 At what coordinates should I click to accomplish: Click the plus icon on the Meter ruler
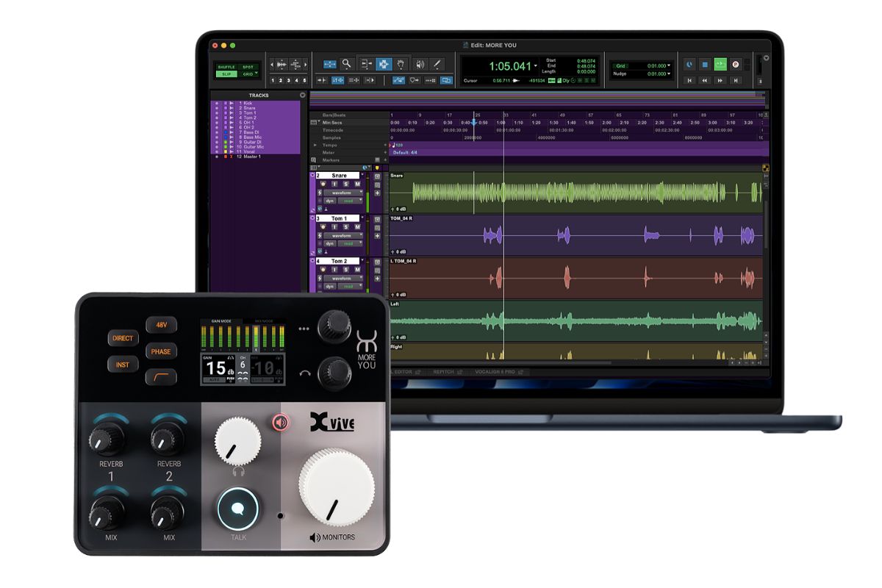point(384,153)
